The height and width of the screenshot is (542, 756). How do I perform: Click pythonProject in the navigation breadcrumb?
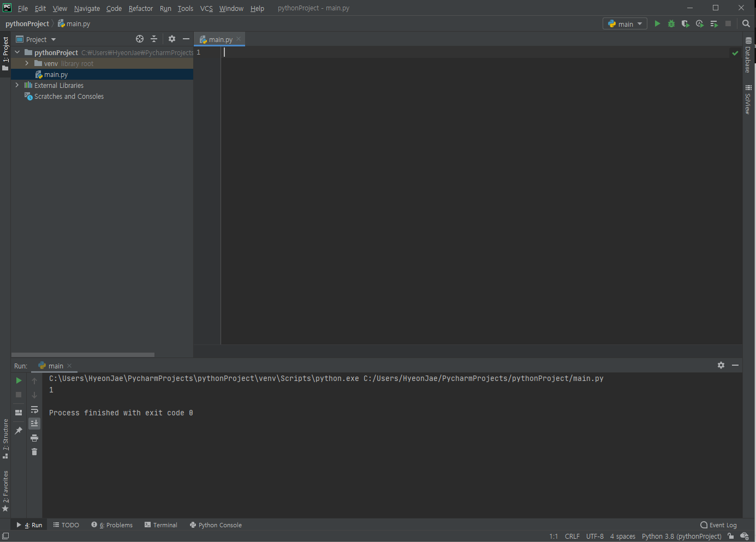pos(27,23)
